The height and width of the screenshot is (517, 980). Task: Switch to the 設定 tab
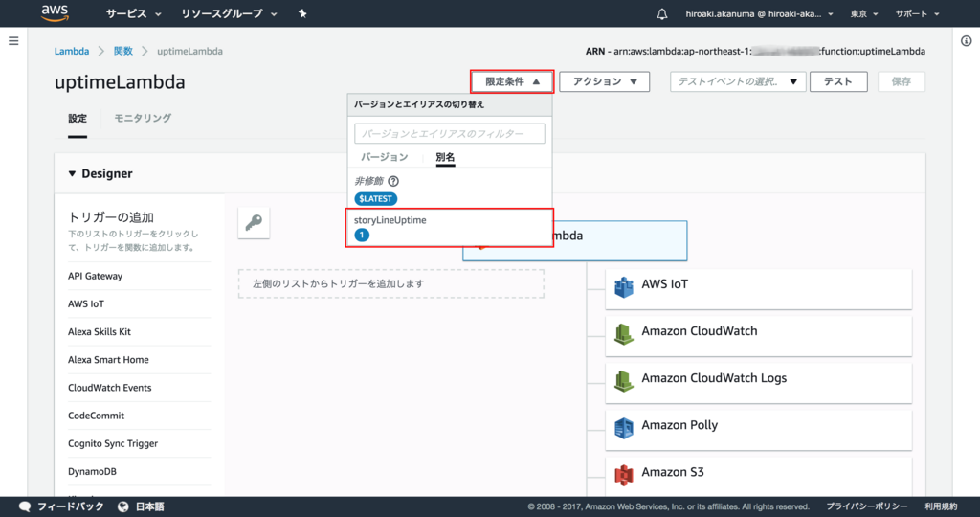coord(78,118)
